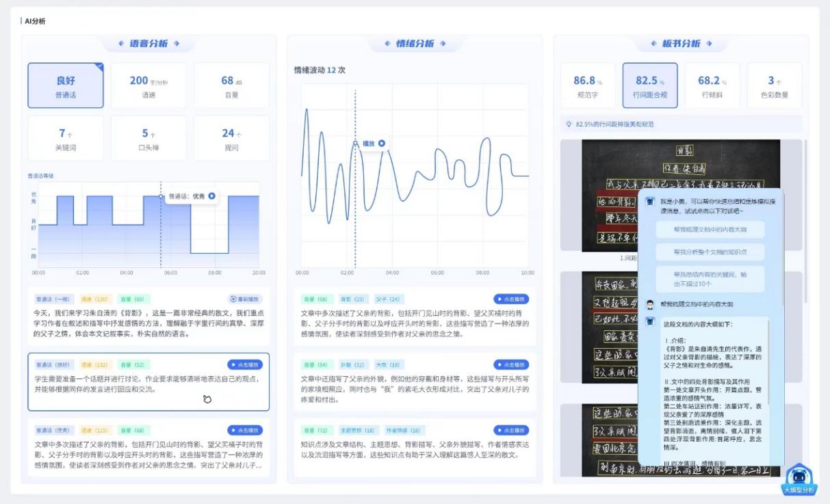
Task: Click the 06:00 mark on 普通话等级 chart
Action: tap(171, 272)
